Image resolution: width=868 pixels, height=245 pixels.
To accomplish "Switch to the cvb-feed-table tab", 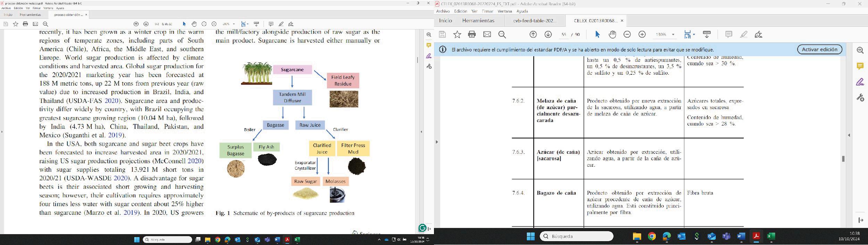I will [535, 21].
